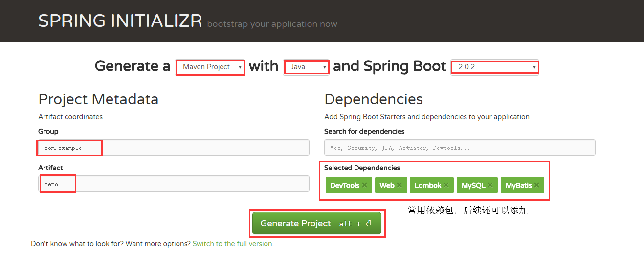Click the SPRING INITIALIZR title

point(120,21)
